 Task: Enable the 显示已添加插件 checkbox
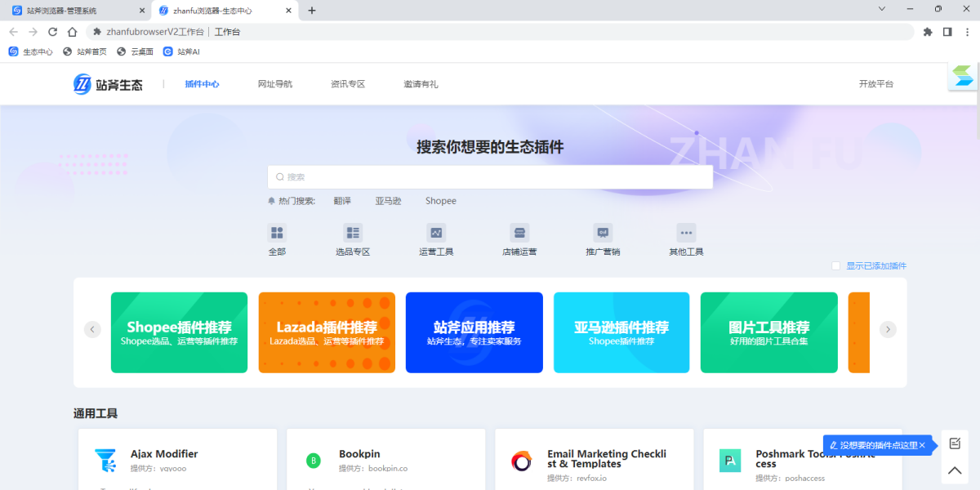836,265
